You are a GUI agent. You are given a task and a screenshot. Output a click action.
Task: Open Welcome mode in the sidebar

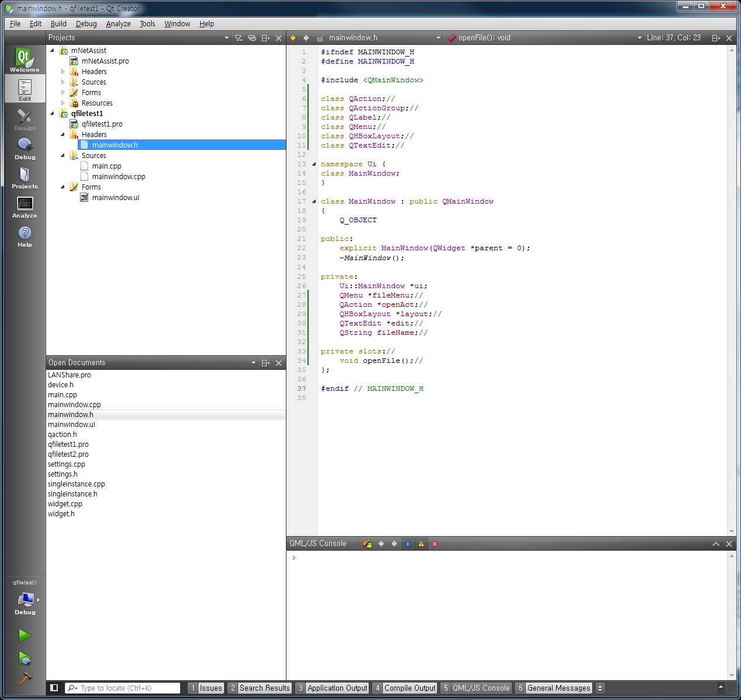click(25, 60)
